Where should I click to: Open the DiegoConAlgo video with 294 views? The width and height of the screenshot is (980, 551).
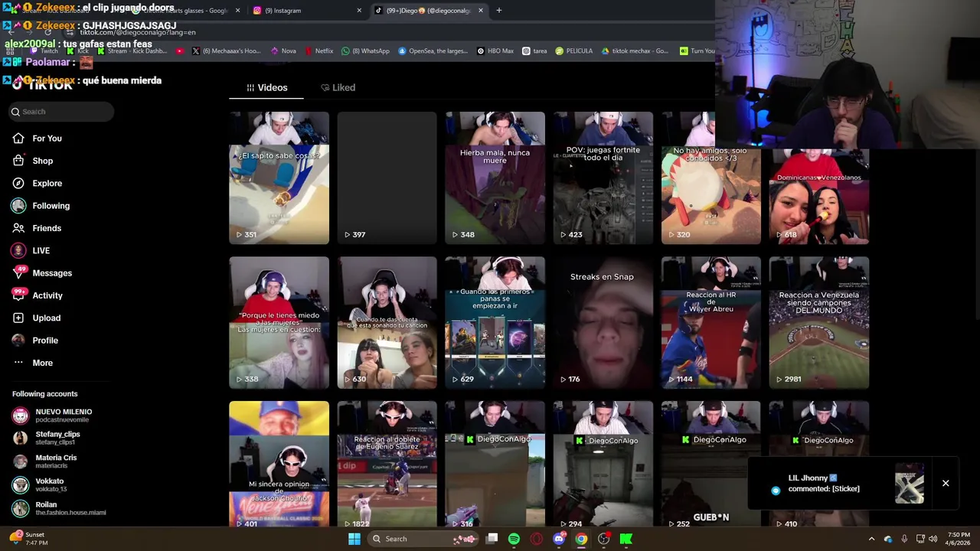(x=603, y=464)
